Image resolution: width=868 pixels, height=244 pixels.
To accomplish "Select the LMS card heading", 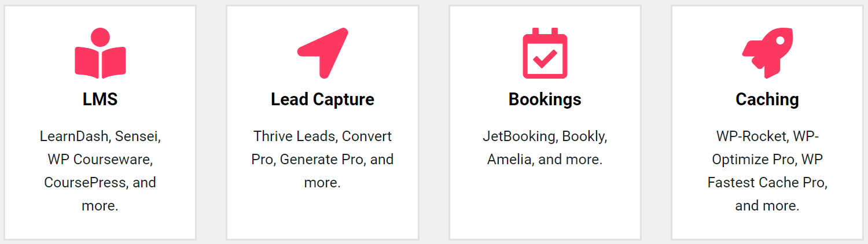I will (x=100, y=99).
